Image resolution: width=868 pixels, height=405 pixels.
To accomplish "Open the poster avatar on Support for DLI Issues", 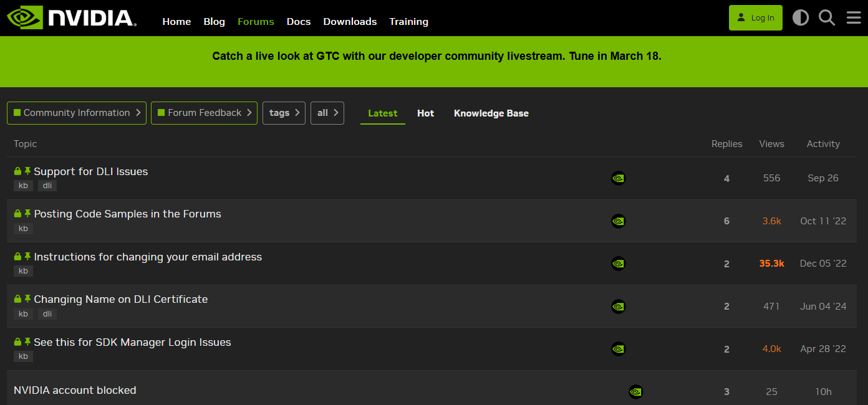I will (x=618, y=178).
